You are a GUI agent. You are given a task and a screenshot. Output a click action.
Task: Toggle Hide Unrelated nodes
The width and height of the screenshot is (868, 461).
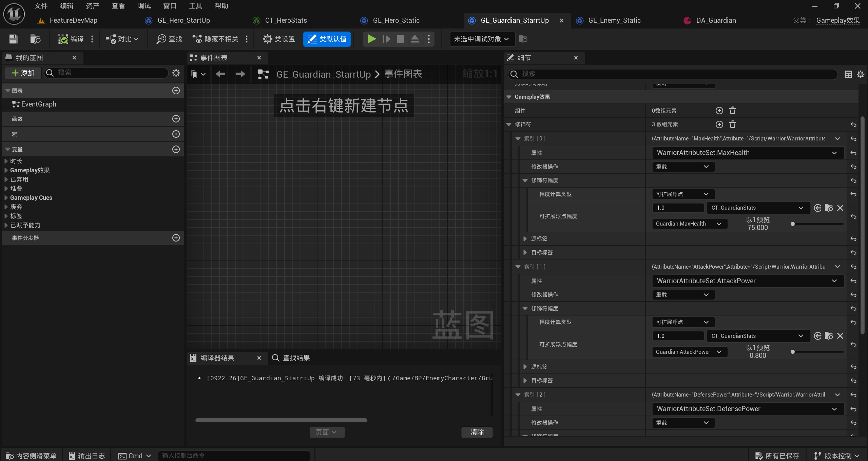215,39
